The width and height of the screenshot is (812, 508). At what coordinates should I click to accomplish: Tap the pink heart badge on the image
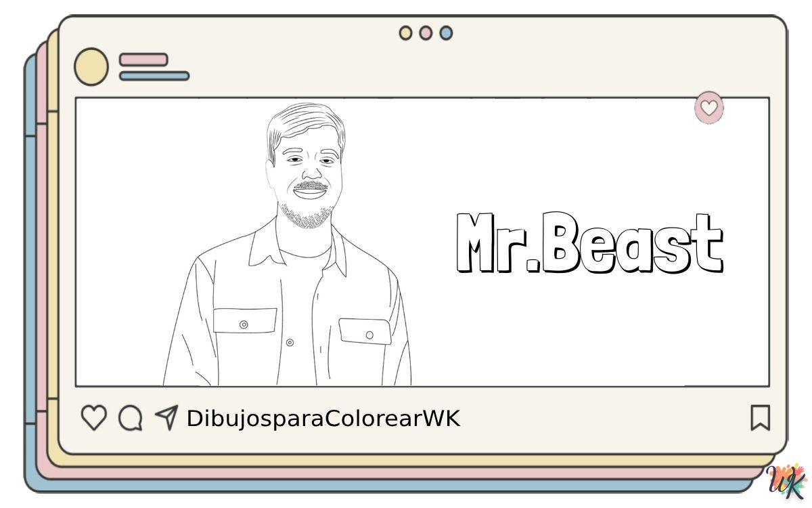pos(708,108)
